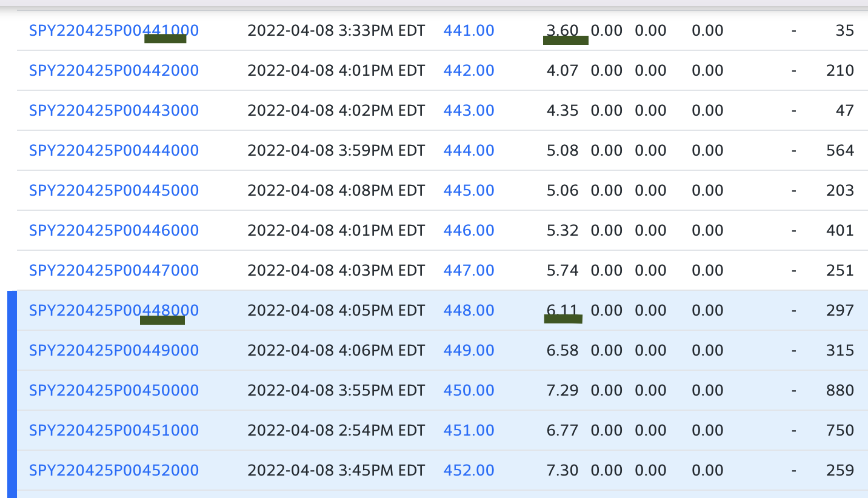The image size is (868, 498).
Task: Click volume value 401
Action: [840, 230]
